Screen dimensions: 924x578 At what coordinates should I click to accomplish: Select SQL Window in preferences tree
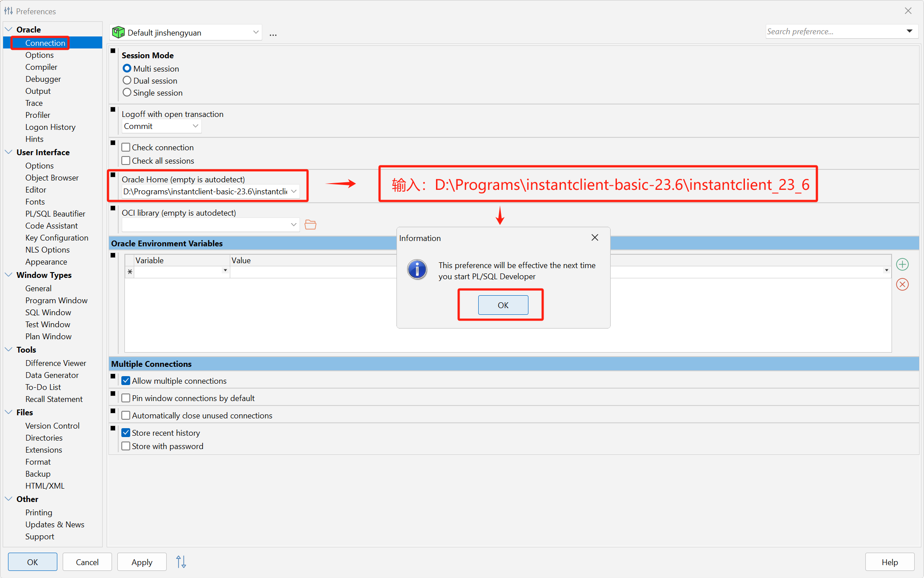coord(48,313)
